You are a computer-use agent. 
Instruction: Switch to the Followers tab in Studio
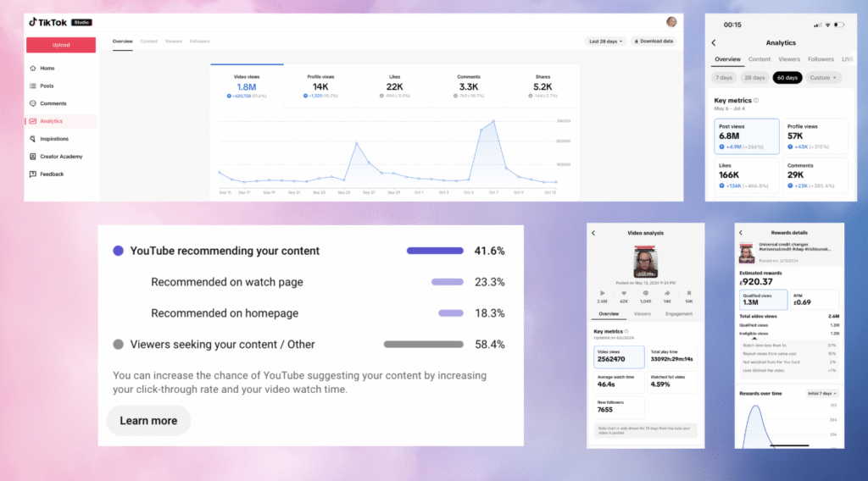(199, 41)
